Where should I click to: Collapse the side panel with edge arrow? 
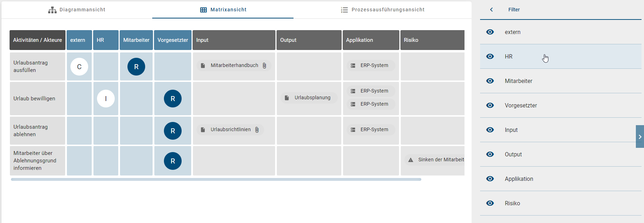(640, 136)
